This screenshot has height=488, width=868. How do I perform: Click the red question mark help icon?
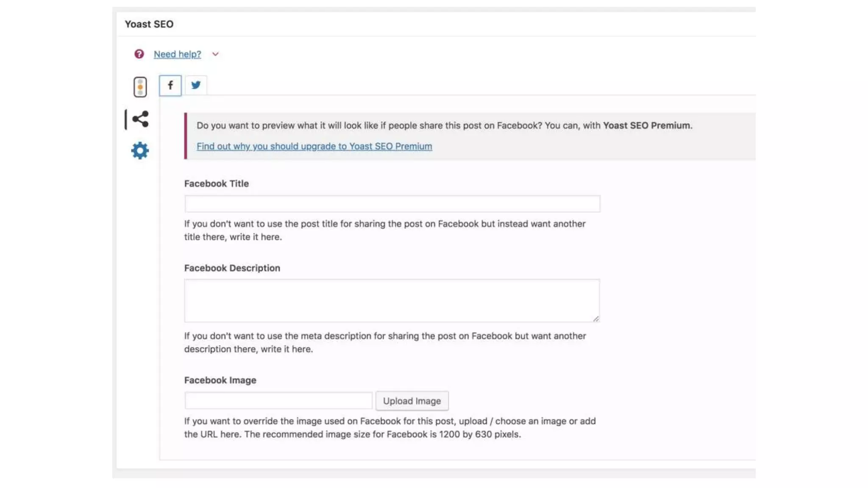point(139,54)
